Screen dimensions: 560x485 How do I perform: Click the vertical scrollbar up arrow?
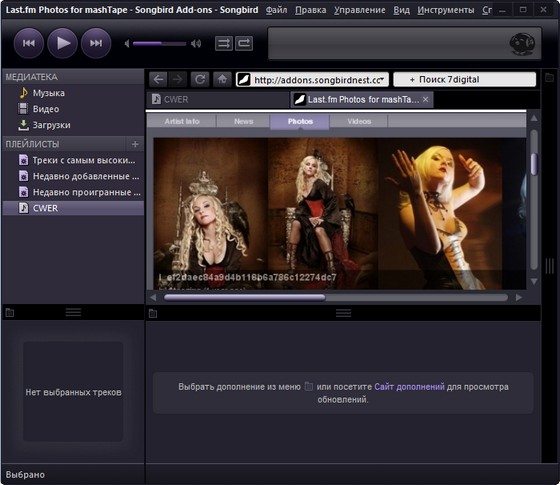click(534, 118)
